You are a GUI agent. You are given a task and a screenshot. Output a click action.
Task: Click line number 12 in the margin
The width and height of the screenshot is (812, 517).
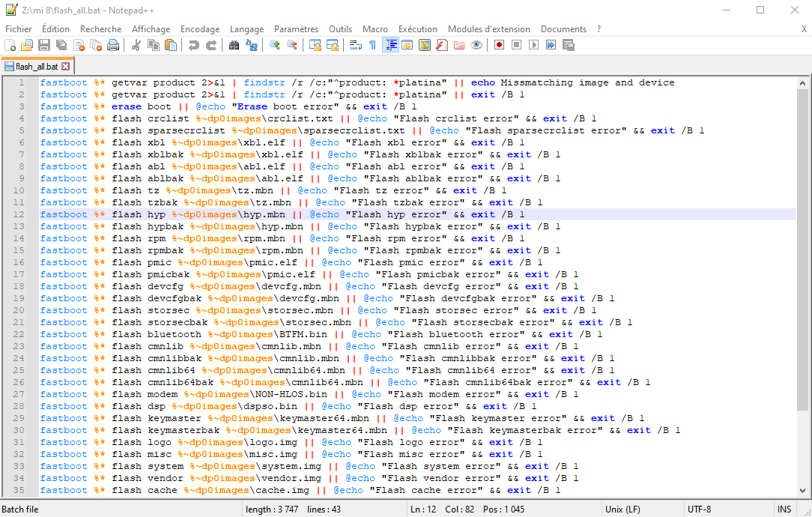(19, 214)
